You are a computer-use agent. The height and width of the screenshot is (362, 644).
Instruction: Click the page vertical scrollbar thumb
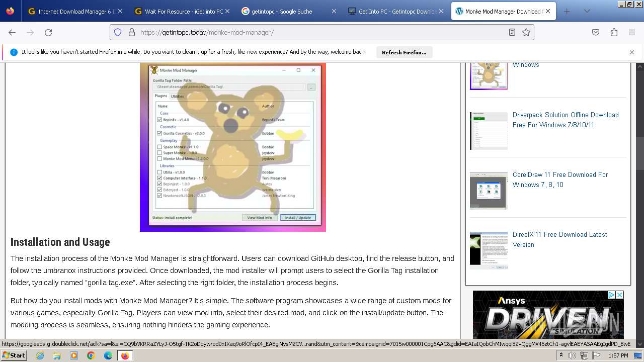640,152
